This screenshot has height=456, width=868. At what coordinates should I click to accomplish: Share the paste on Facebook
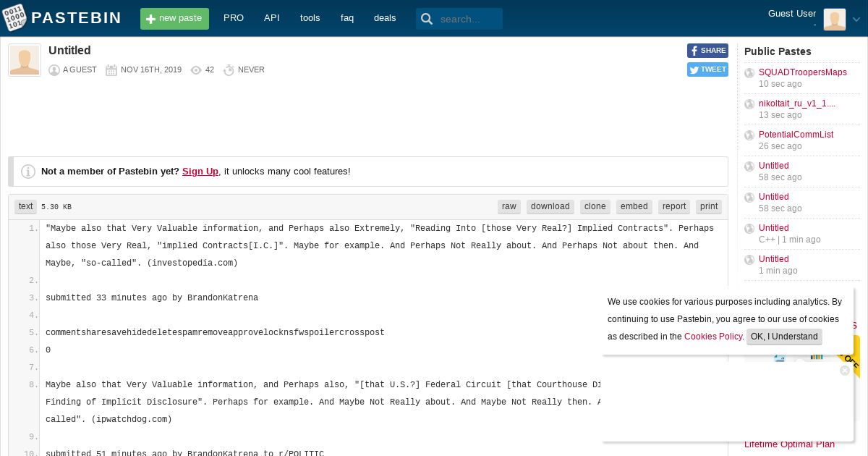[707, 51]
